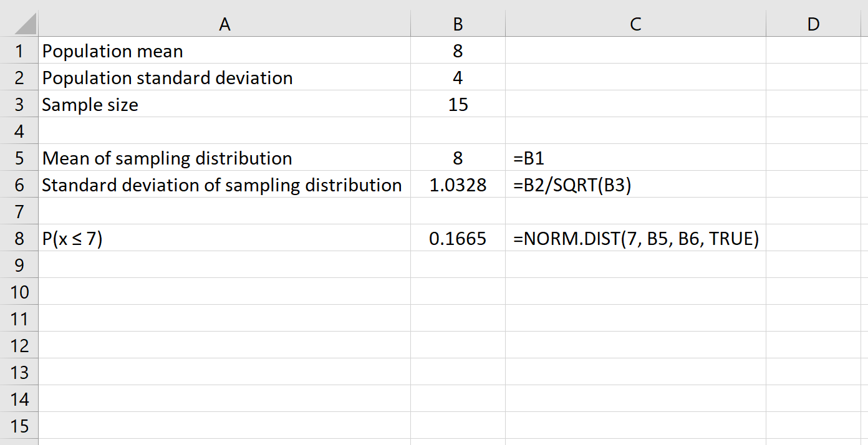Select the cell showing 1.0328
The height and width of the screenshot is (445, 868).
[x=457, y=184]
